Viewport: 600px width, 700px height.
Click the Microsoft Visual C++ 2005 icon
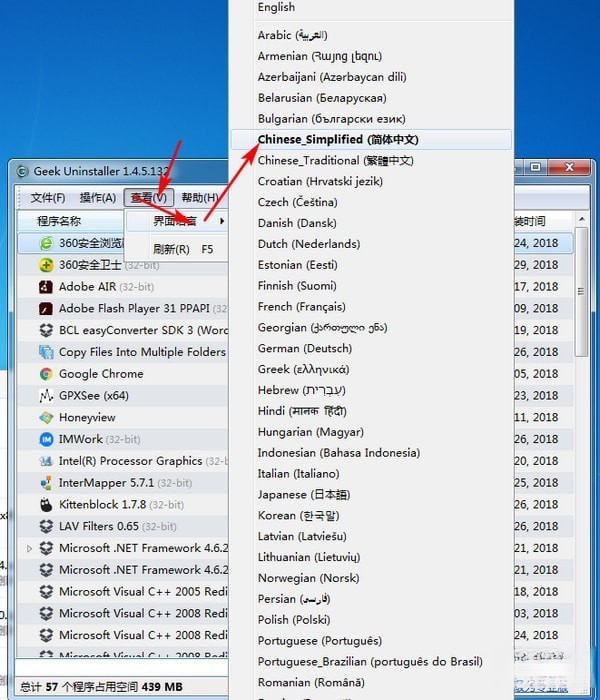click(46, 592)
